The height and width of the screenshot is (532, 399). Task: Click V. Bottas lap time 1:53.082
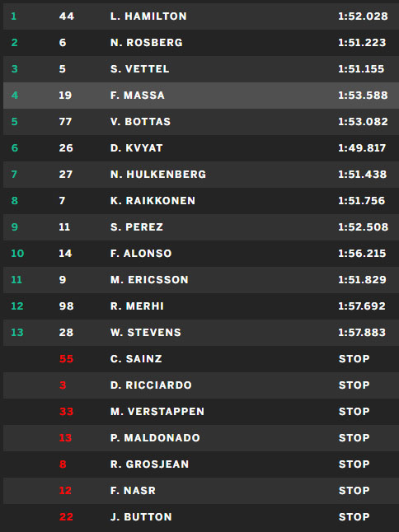click(363, 121)
